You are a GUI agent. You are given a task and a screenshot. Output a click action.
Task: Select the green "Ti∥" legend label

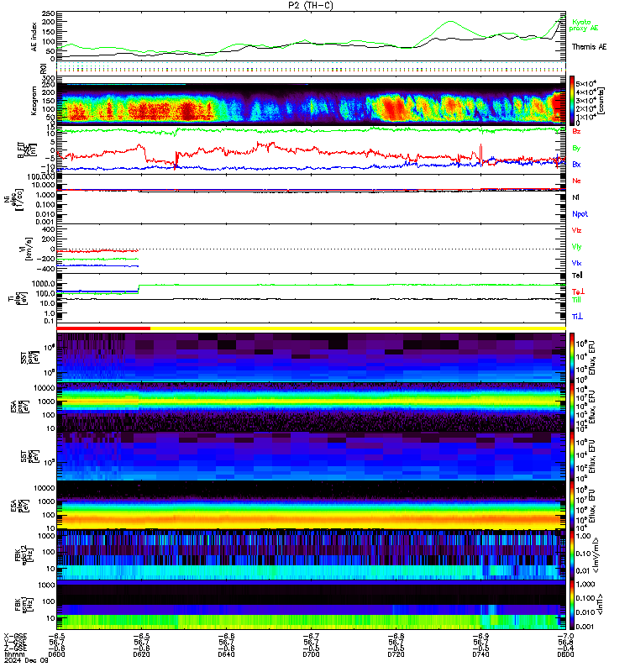click(x=576, y=300)
